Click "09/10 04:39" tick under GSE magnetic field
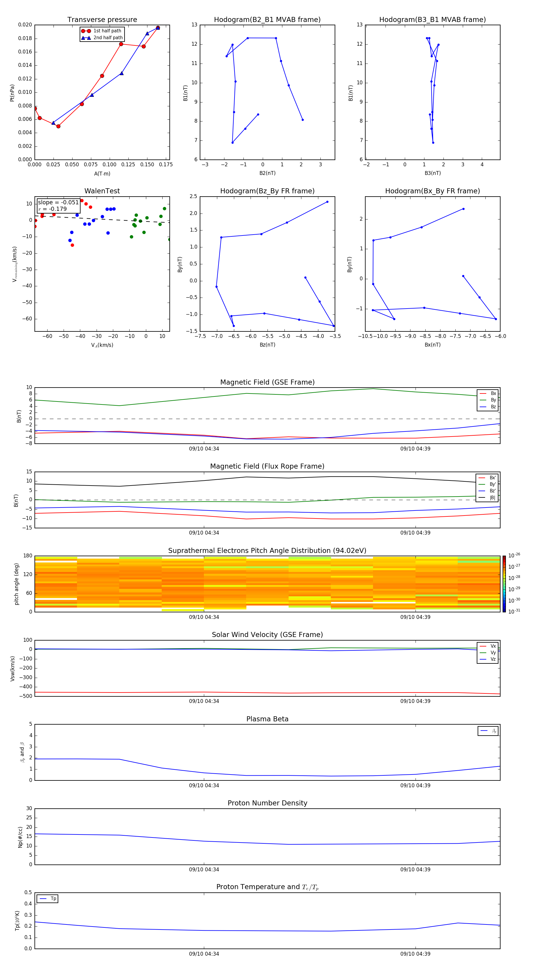Image resolution: width=535 pixels, height=980 pixels. pos(416,449)
